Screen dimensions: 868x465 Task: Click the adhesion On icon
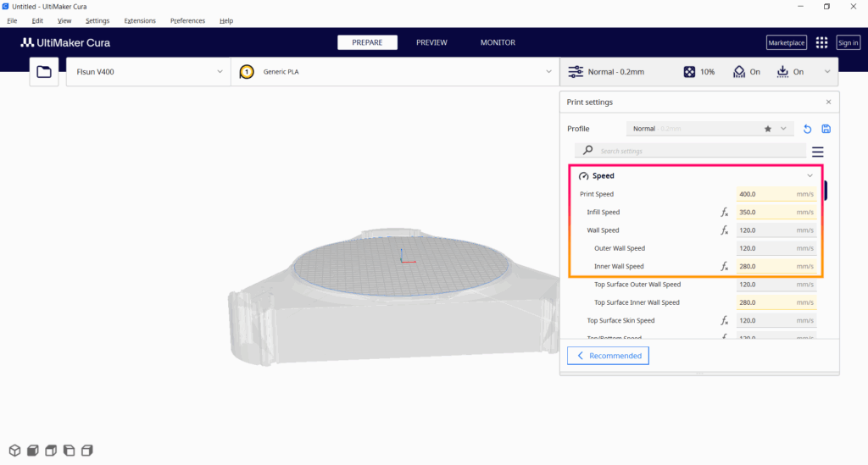782,72
